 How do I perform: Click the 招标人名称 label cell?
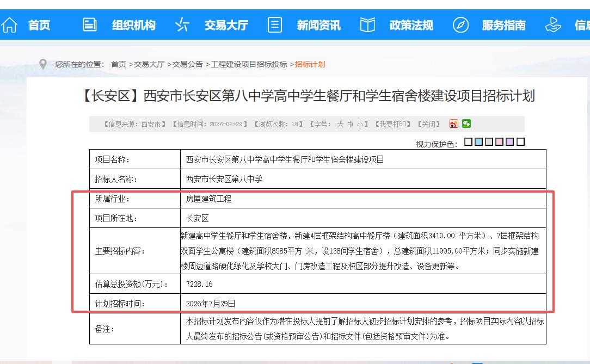(x=135, y=179)
